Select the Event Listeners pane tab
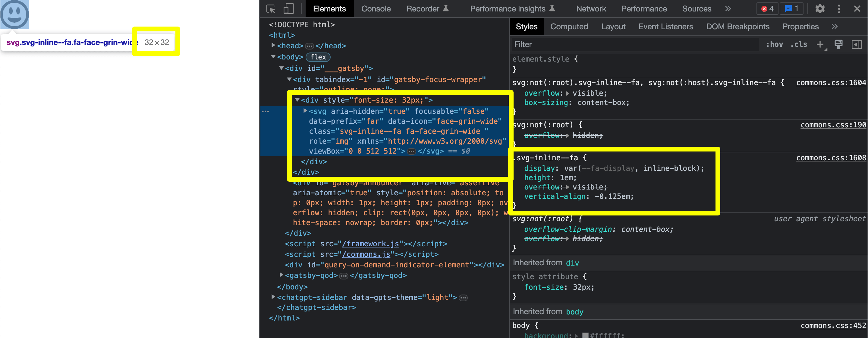Viewport: 868px width, 338px height. tap(665, 27)
